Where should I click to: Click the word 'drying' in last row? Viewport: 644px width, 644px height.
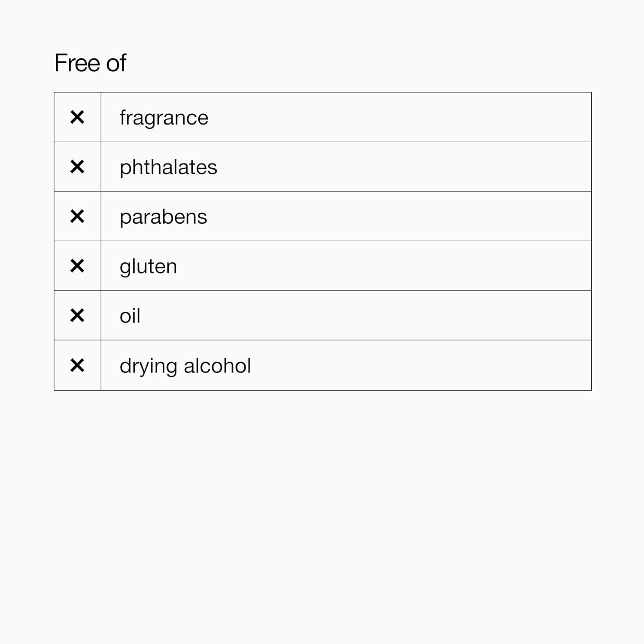point(148,366)
